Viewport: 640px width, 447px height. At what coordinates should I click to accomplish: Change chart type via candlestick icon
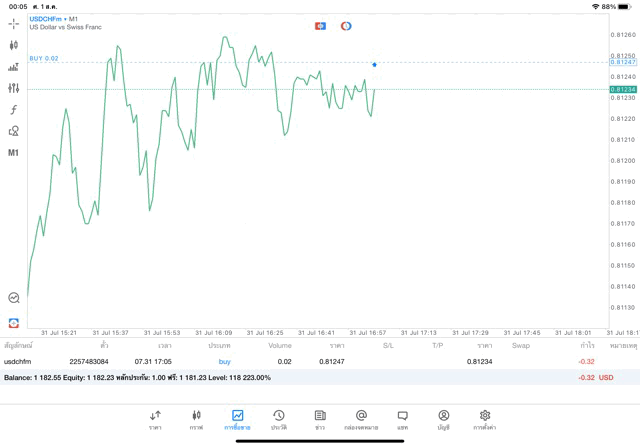(13, 45)
